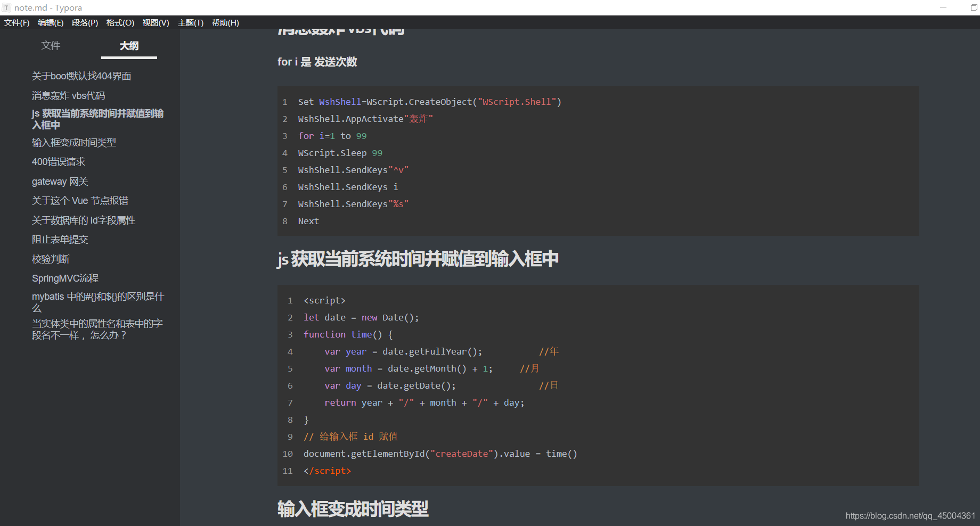Image resolution: width=980 pixels, height=526 pixels.
Task: Go to mybatis 中的#{}和${} outline entry
Action: click(x=98, y=302)
